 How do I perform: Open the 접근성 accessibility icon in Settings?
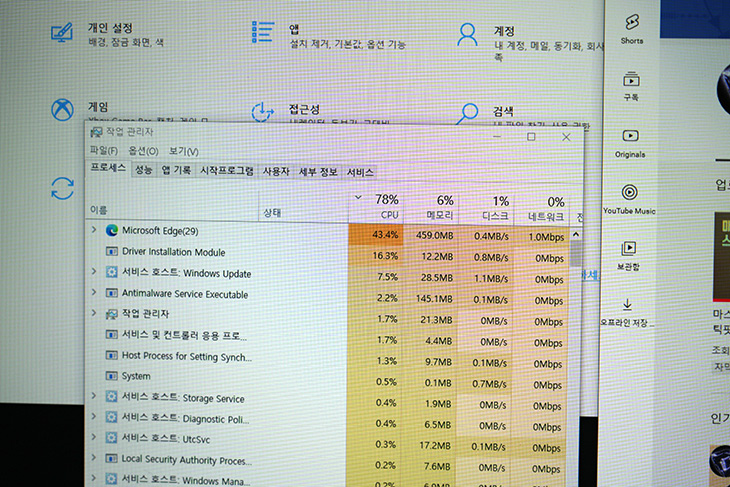263,112
